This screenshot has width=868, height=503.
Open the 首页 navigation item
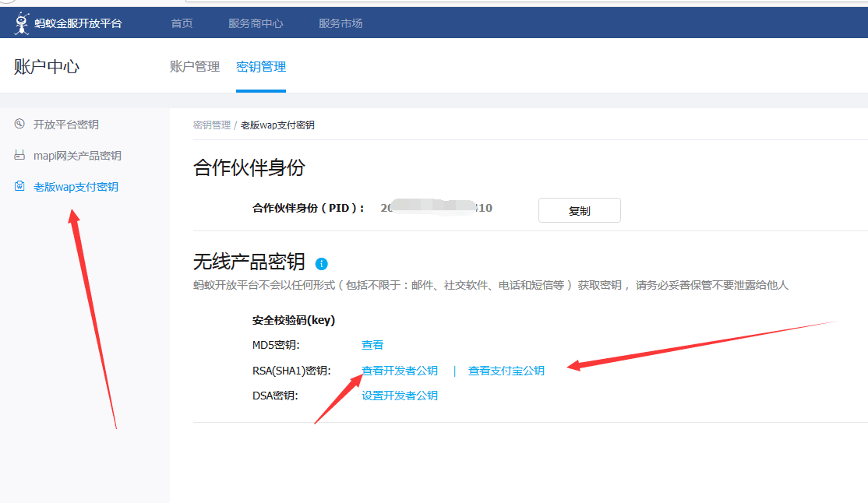pyautogui.click(x=182, y=23)
